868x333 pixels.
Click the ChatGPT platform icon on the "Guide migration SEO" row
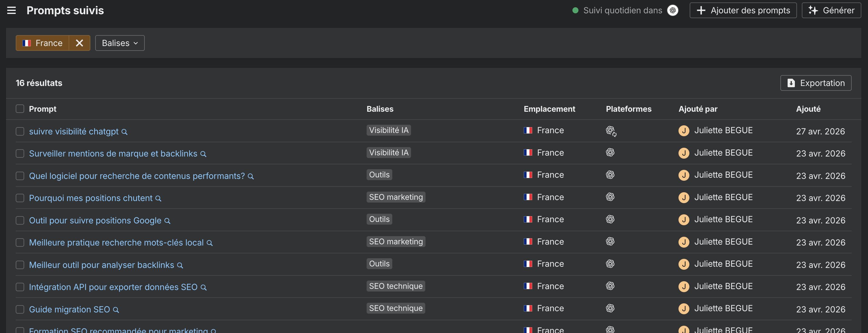point(610,308)
